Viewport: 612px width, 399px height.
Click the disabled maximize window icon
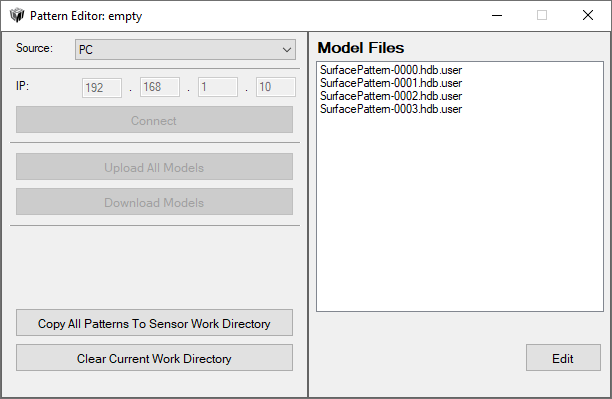click(x=542, y=16)
